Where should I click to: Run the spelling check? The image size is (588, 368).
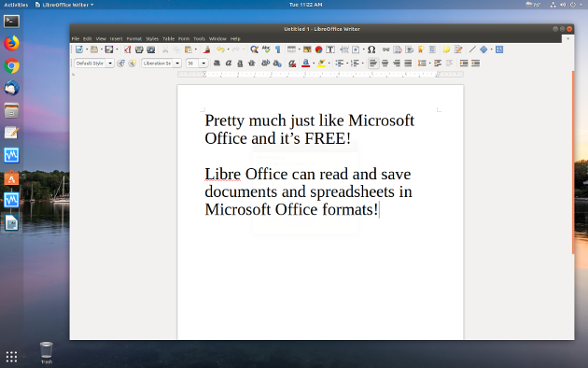266,50
